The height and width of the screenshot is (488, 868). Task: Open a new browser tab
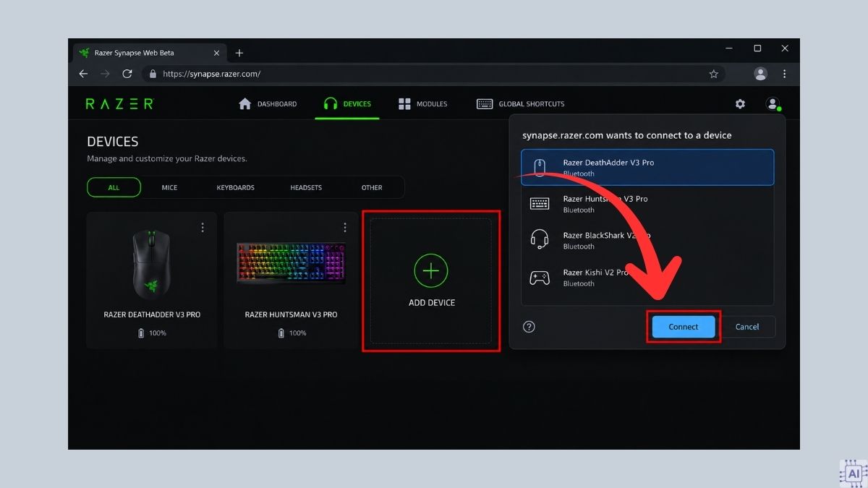pyautogui.click(x=239, y=53)
